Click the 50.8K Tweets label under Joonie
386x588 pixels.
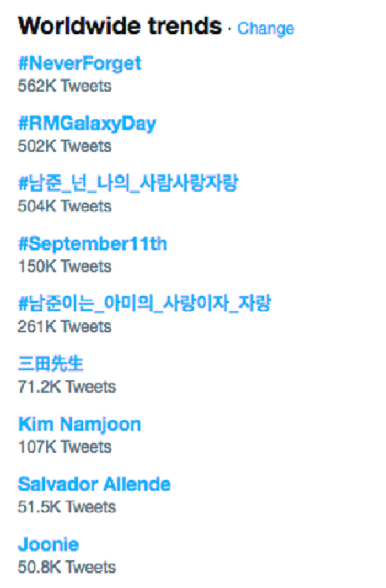coord(67,566)
